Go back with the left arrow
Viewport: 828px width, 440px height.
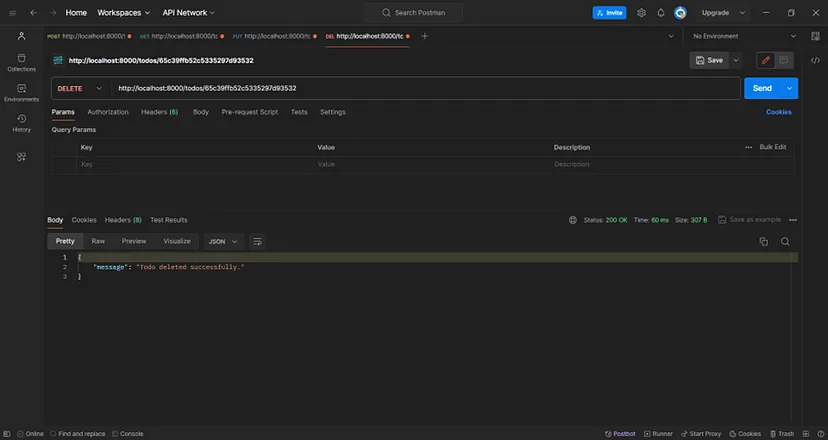click(33, 13)
